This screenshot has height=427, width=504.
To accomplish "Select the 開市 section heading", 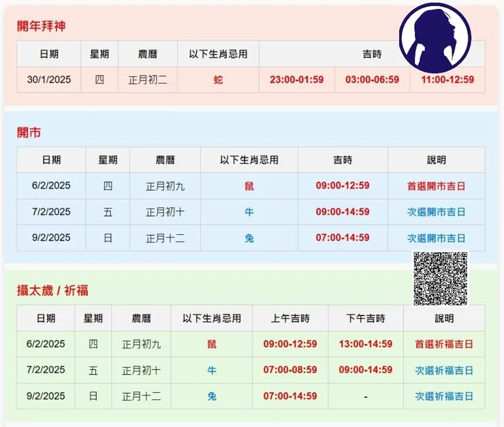I will (29, 132).
